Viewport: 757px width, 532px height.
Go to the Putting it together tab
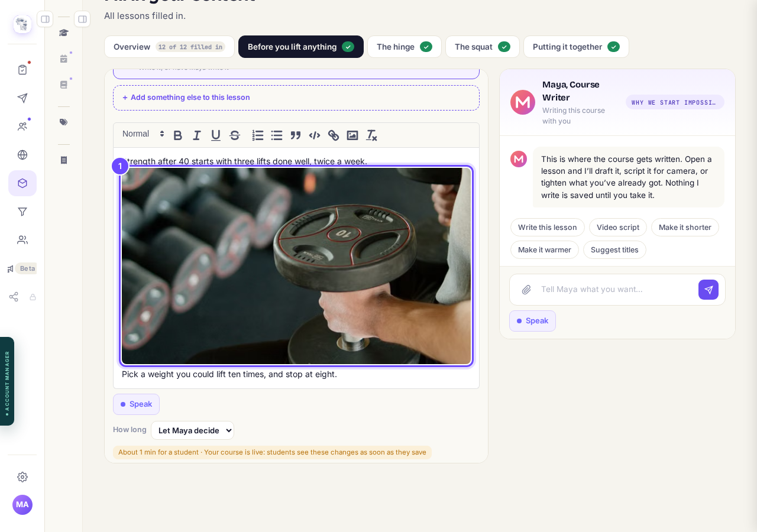(x=576, y=47)
